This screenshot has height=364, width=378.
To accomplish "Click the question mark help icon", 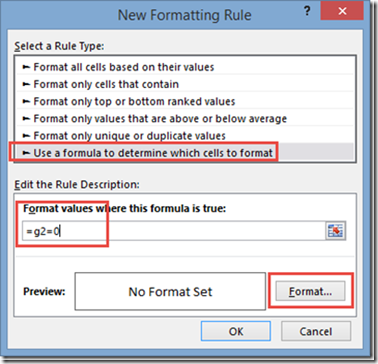I will pyautogui.click(x=306, y=12).
